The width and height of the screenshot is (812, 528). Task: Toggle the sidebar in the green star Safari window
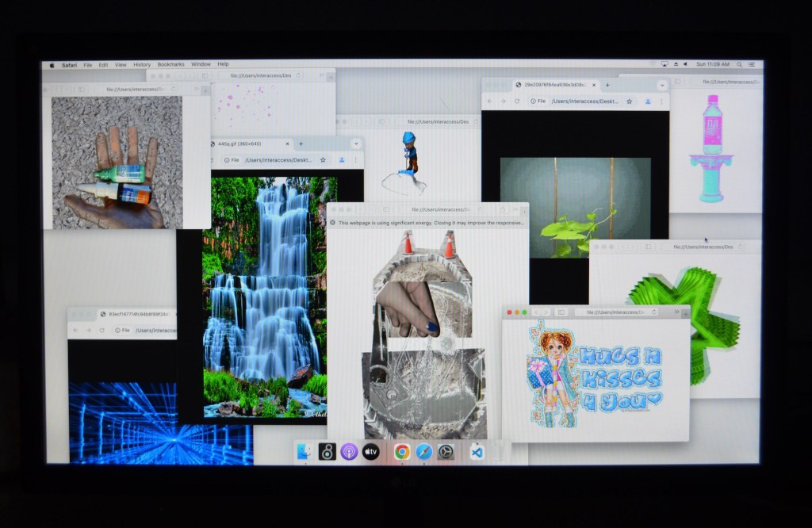point(648,247)
